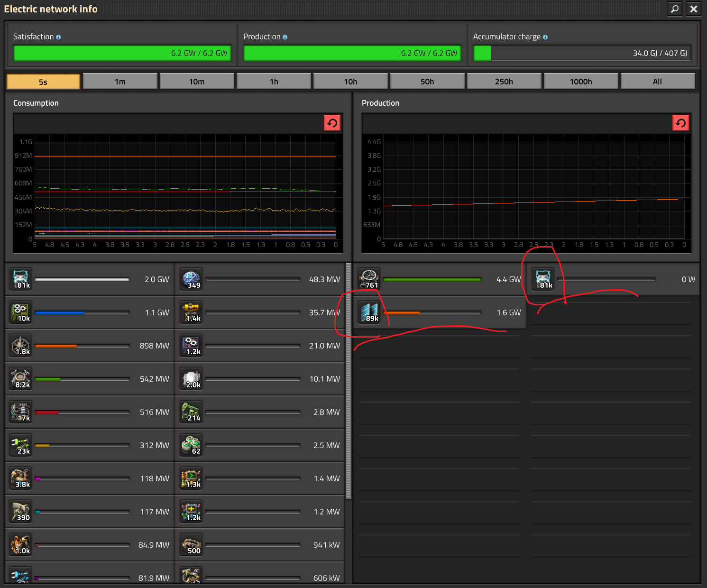This screenshot has height=588, width=707.
Task: Reset the Production graph with the red button
Action: click(681, 123)
